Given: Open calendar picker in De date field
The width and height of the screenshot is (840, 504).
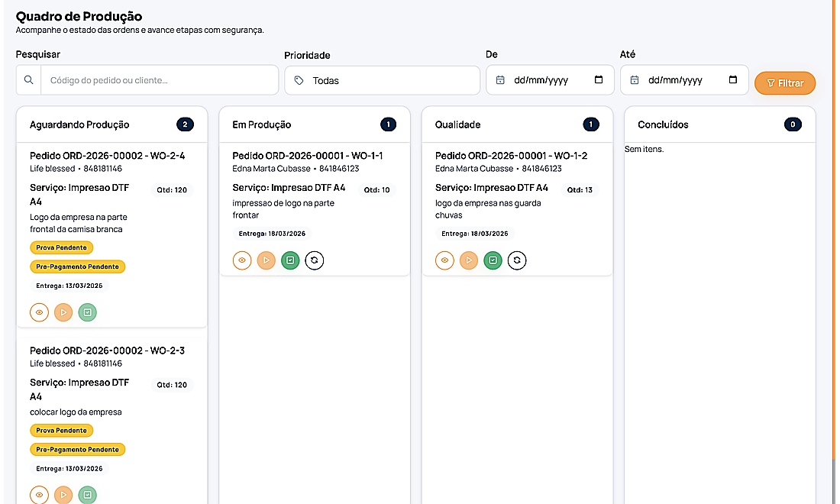Looking at the screenshot, I should (599, 80).
